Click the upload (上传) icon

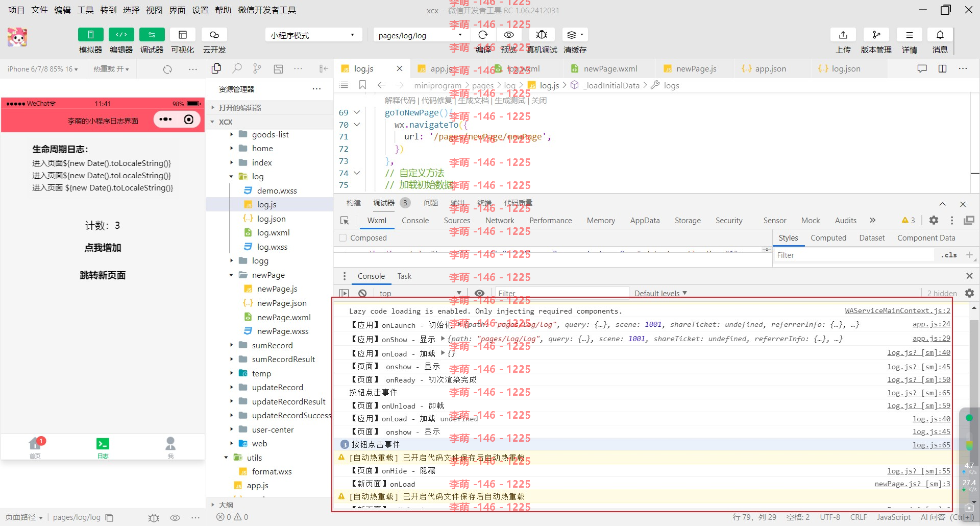[x=843, y=35]
